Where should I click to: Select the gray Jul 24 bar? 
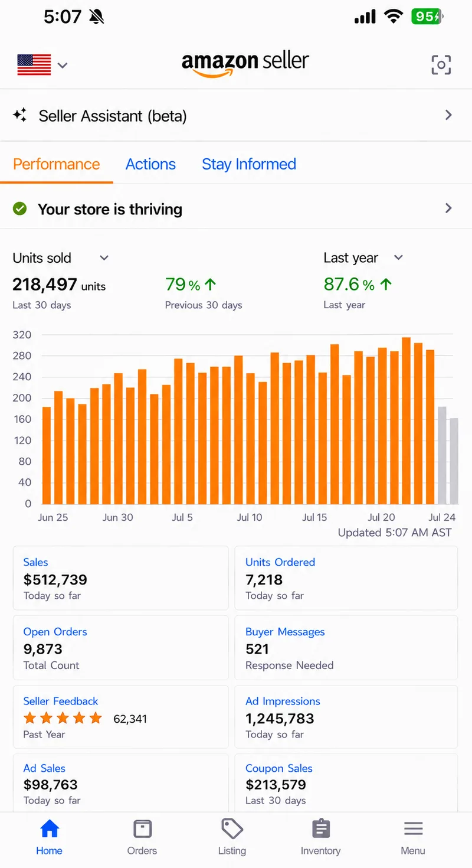coord(442,455)
